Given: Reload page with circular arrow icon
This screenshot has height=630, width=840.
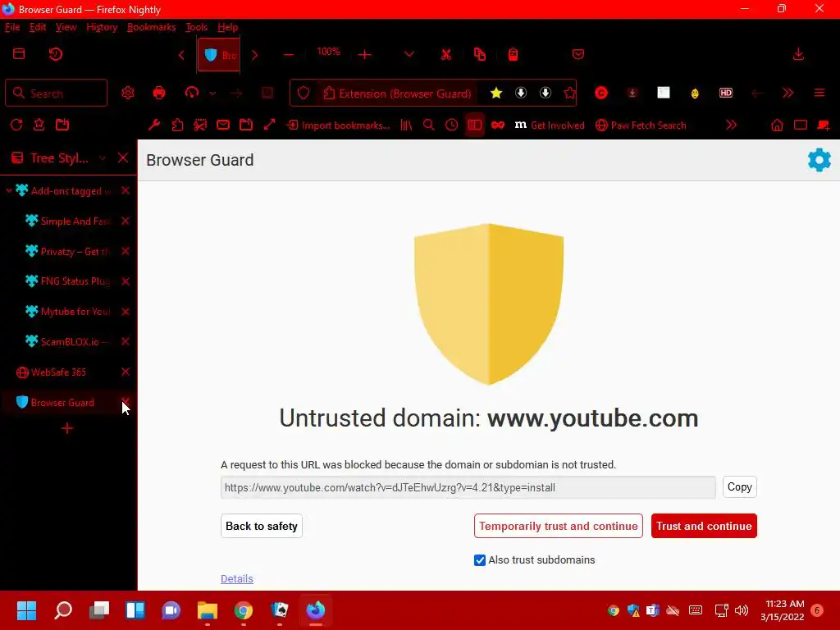Looking at the screenshot, I should [x=16, y=125].
